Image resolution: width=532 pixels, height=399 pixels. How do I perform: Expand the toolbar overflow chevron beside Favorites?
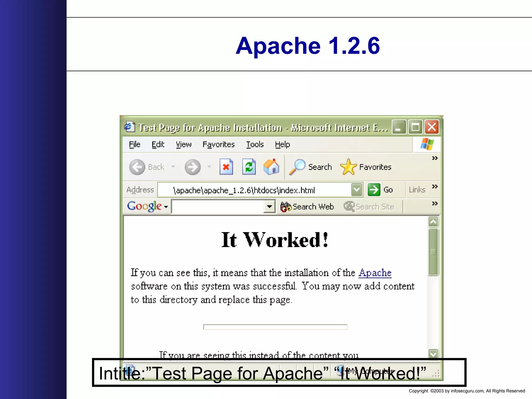(435, 158)
